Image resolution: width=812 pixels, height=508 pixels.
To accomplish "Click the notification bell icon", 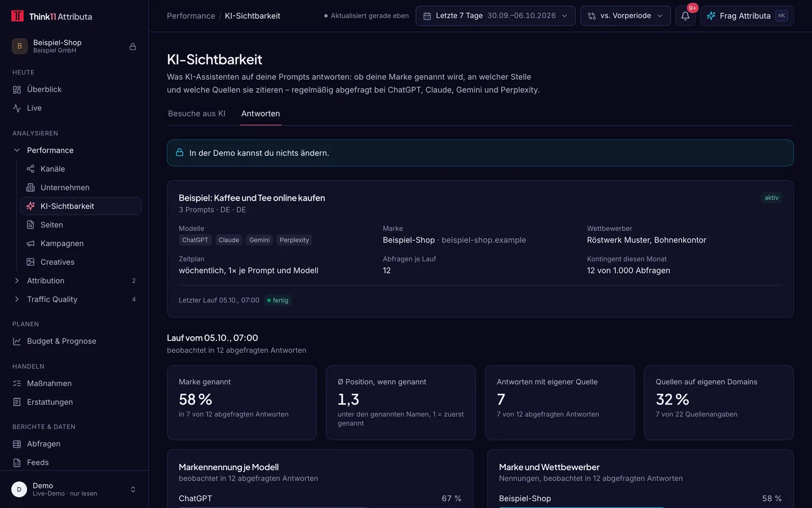I will tap(685, 16).
